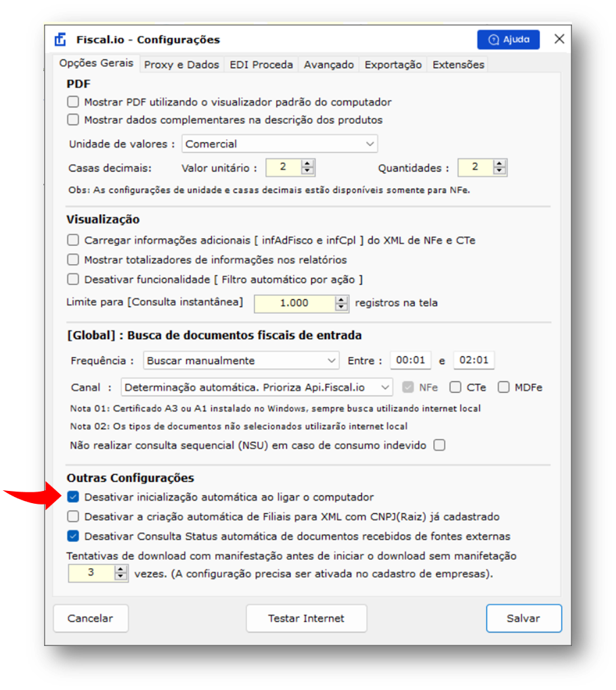Screen dimensions: 616x690
Task: Click the Valor unitário number field
Action: point(284,167)
